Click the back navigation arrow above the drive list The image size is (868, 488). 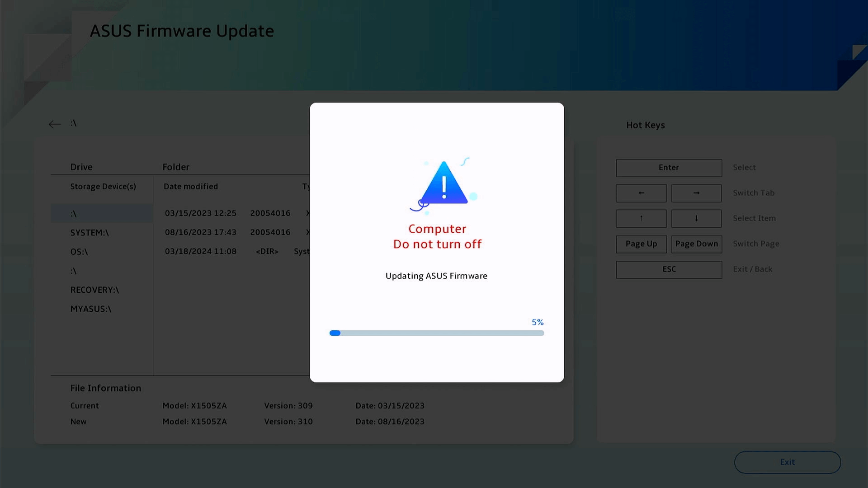coord(54,124)
